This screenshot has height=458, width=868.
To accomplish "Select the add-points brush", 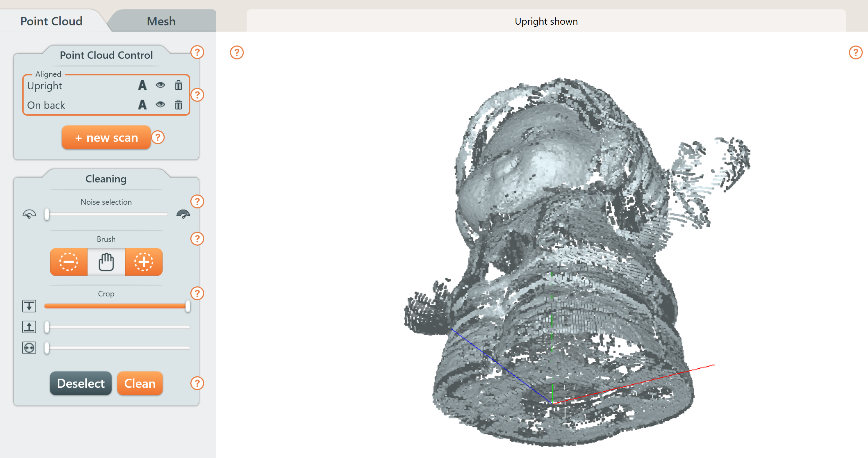I will click(143, 262).
